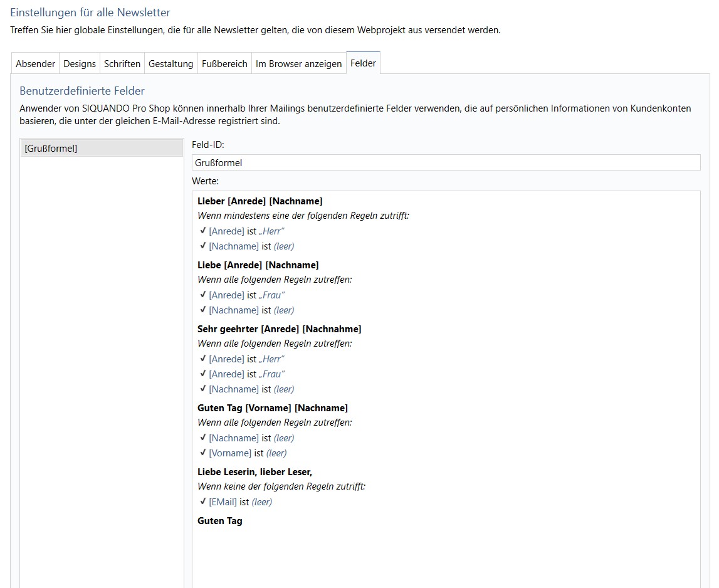Image resolution: width=719 pixels, height=588 pixels.
Task: Open the Schriften tab
Action: (122, 64)
